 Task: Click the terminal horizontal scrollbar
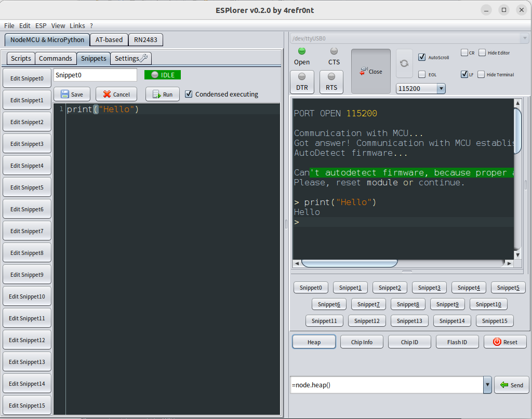(349, 263)
